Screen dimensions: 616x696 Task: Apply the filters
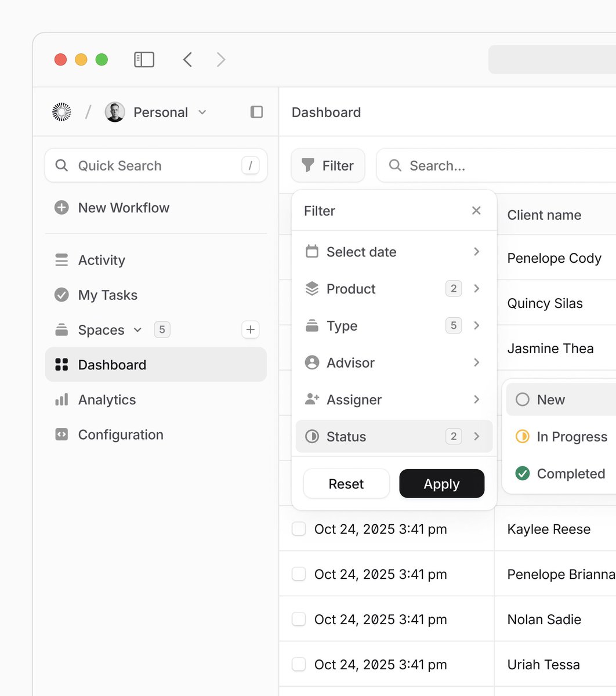(441, 484)
